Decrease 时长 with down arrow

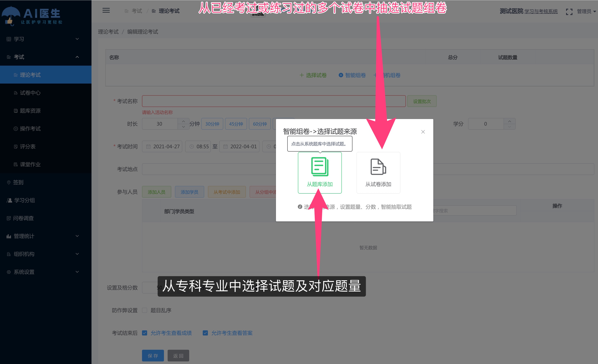184,127
